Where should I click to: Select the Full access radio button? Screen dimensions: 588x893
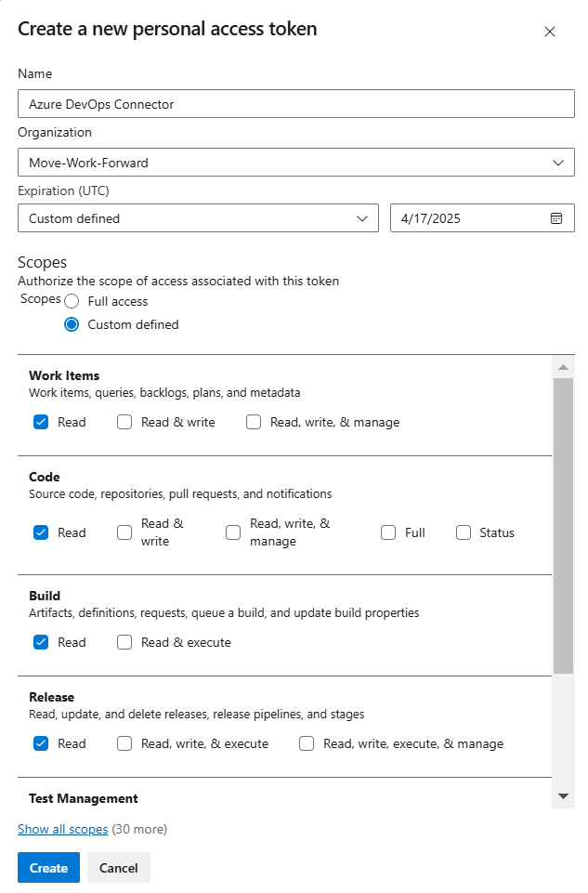(72, 301)
